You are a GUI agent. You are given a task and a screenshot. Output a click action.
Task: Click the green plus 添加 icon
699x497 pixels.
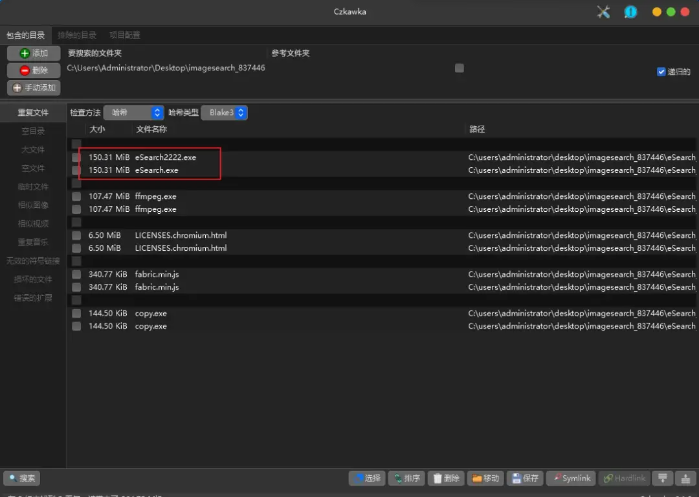click(25, 53)
